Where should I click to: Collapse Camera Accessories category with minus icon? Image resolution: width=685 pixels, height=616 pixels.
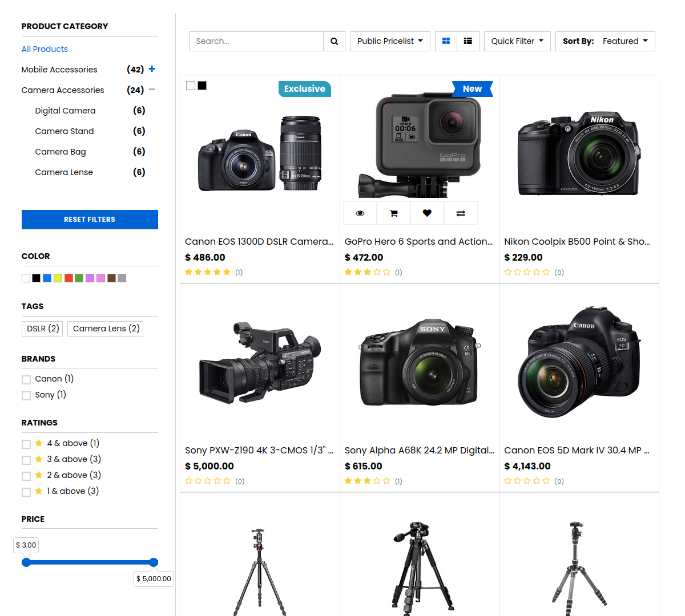click(x=152, y=90)
